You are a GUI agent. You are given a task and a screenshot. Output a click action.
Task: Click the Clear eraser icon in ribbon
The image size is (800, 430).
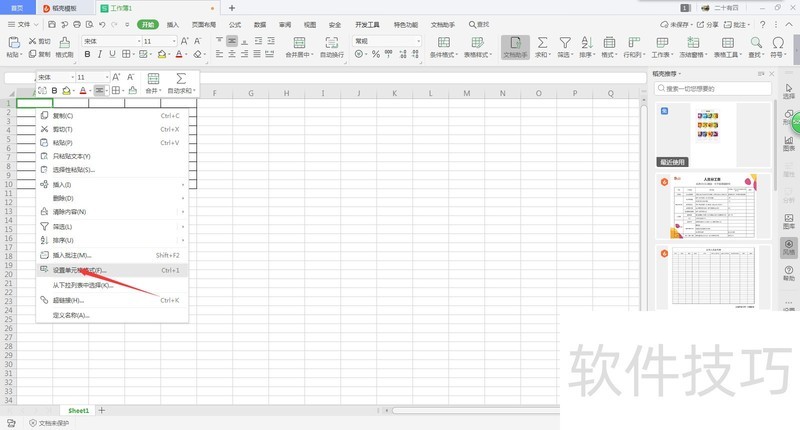point(197,54)
